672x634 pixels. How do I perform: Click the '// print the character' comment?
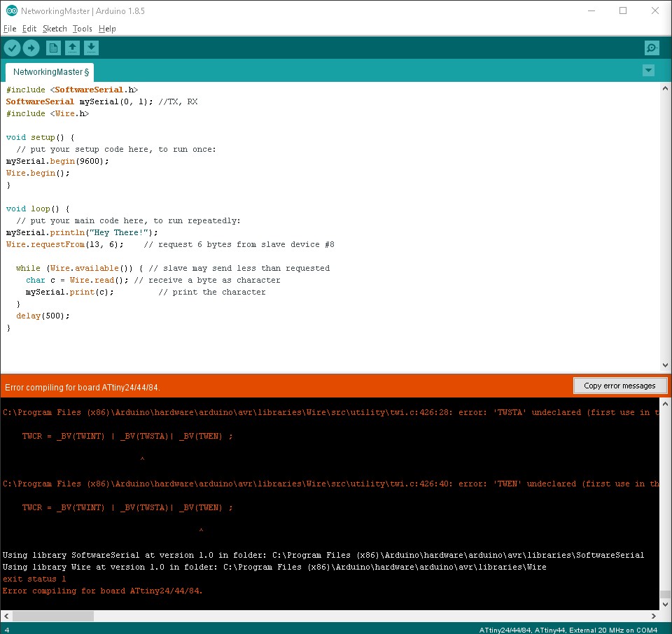point(212,292)
